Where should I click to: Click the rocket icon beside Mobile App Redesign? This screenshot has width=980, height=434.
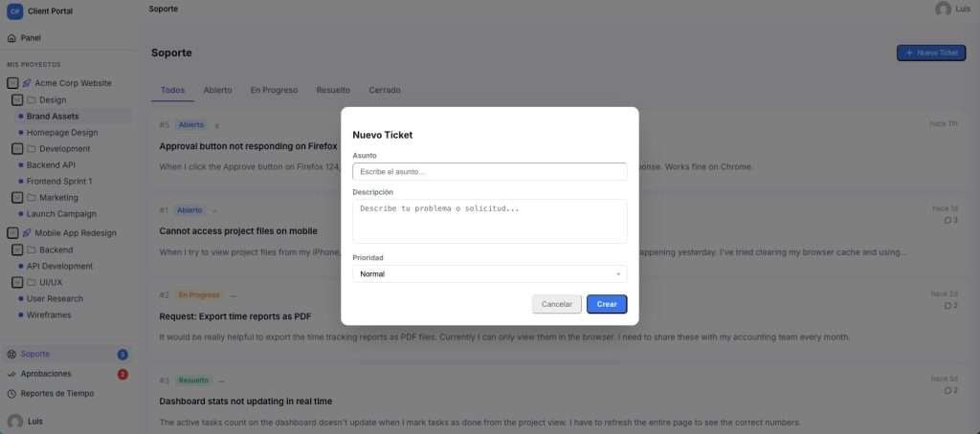click(x=26, y=233)
